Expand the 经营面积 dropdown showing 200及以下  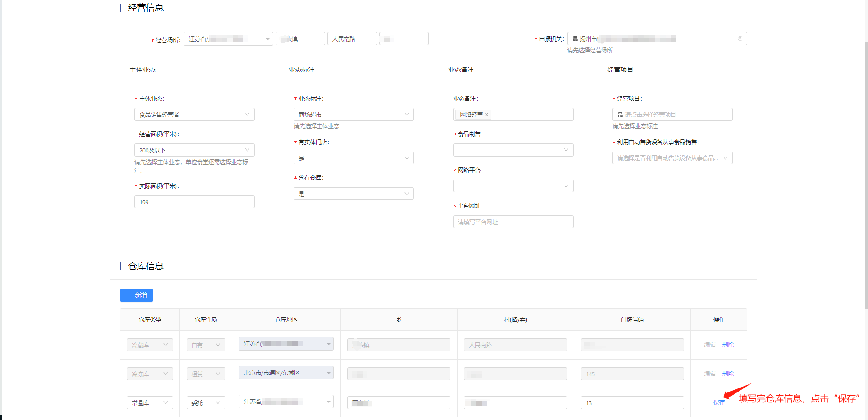[x=194, y=150]
